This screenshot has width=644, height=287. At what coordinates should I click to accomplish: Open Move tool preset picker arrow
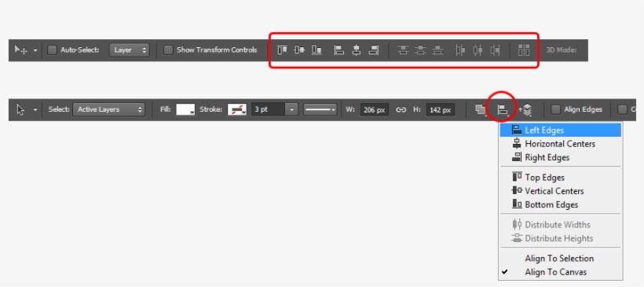35,50
